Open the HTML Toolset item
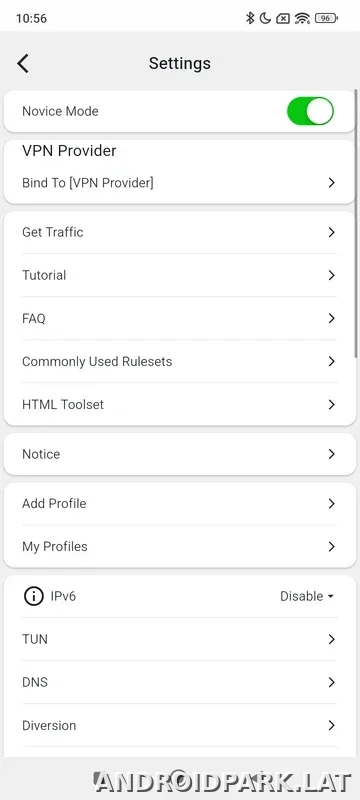Viewport: 360px width, 800px height. pos(179,405)
